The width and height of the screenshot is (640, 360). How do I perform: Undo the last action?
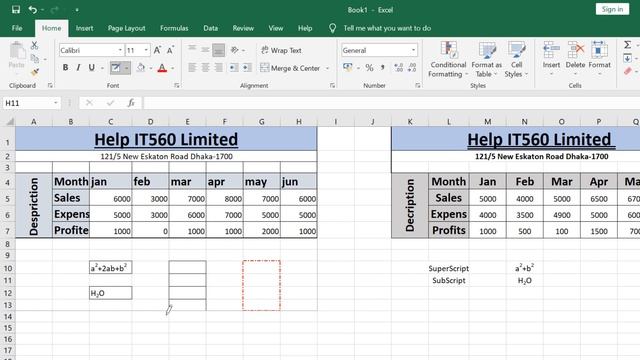click(x=33, y=10)
